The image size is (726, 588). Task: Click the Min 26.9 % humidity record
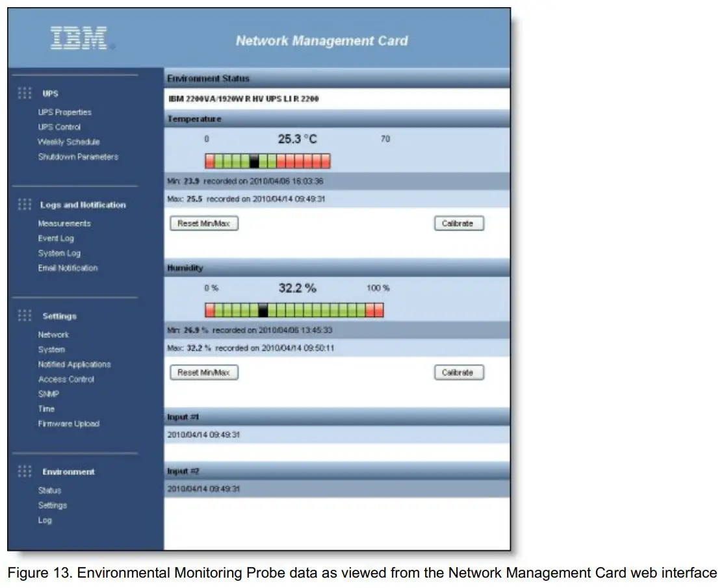[337, 330]
